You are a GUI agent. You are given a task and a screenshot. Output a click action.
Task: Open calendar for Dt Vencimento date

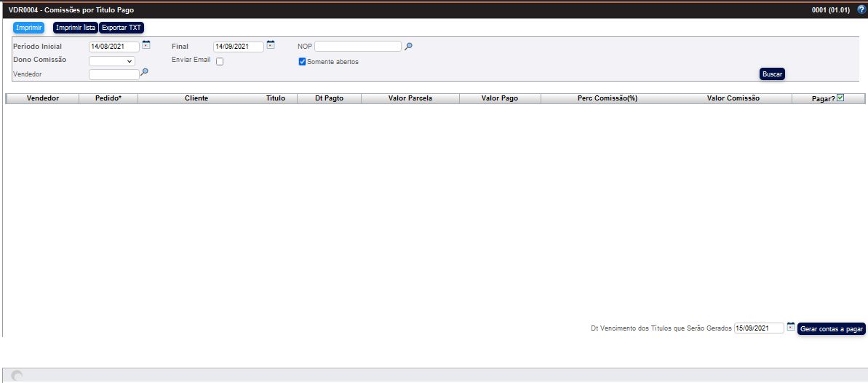(791, 327)
